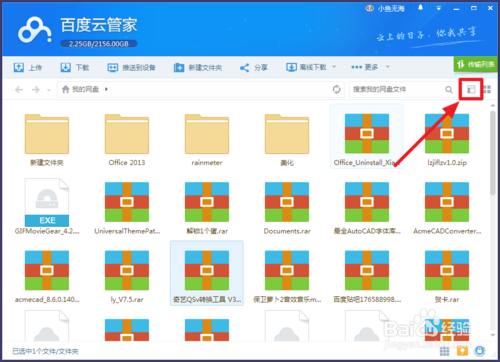500x362 pixels.
Task: Click the 已选中1个文件/文件夹 status text
Action: [45, 351]
